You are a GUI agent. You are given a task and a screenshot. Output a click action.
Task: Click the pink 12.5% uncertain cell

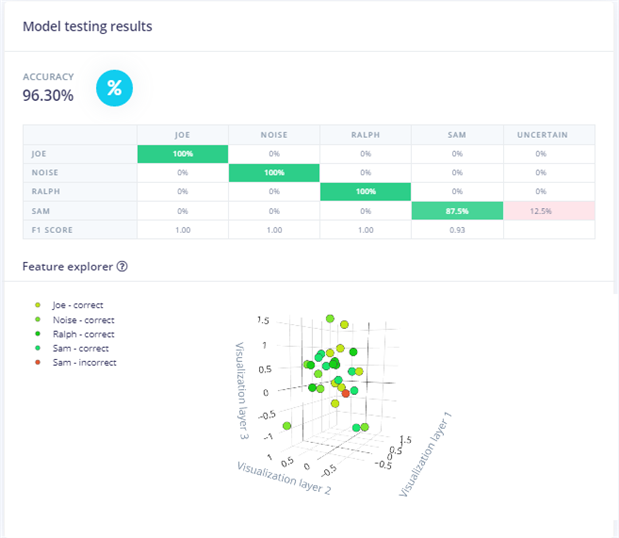point(549,211)
